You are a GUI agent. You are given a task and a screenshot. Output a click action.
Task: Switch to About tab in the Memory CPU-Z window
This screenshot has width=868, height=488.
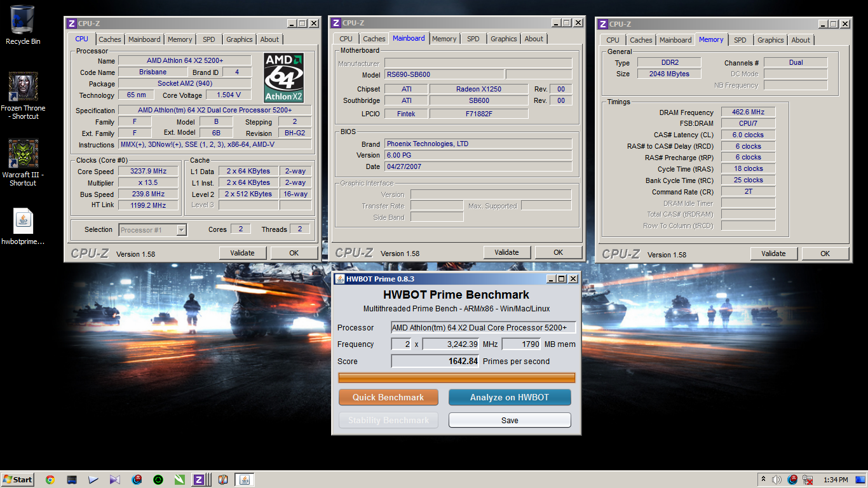pos(801,40)
